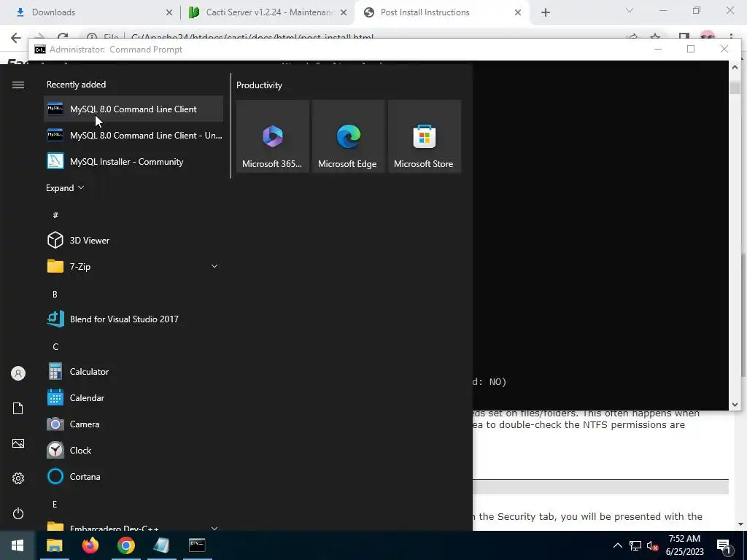
Task: Click Command Prompt scrollbar down arrow
Action: coord(735,405)
